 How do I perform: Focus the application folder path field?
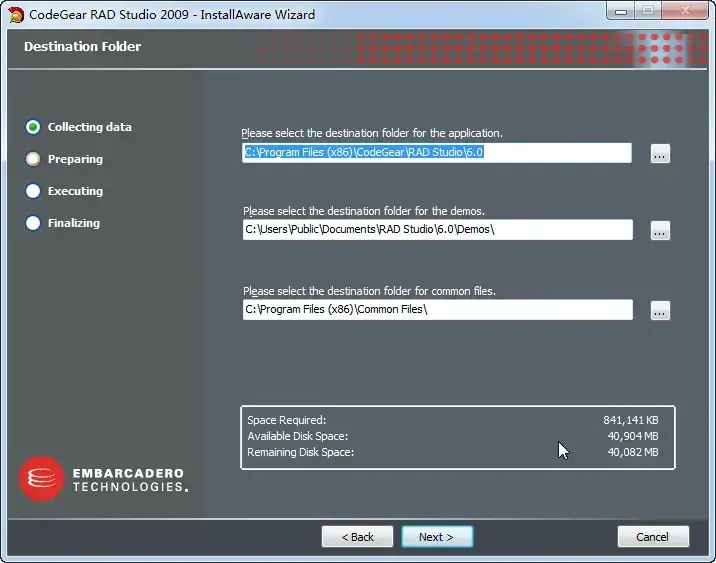[437, 153]
